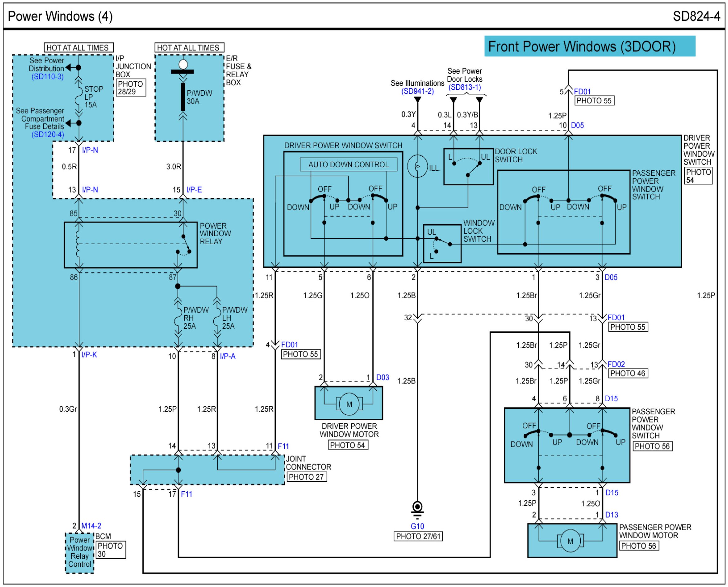Click the G10 ground symbol
Image resolution: width=728 pixels, height=587 pixels.
417,508
